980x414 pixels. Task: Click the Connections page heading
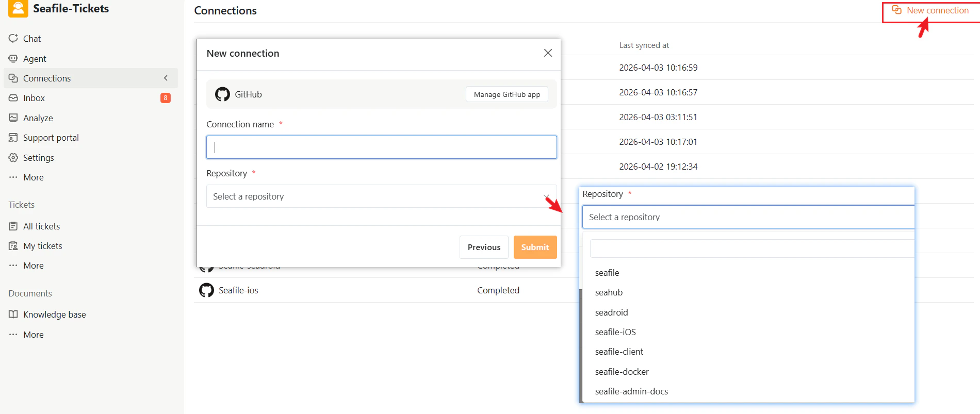click(x=225, y=10)
